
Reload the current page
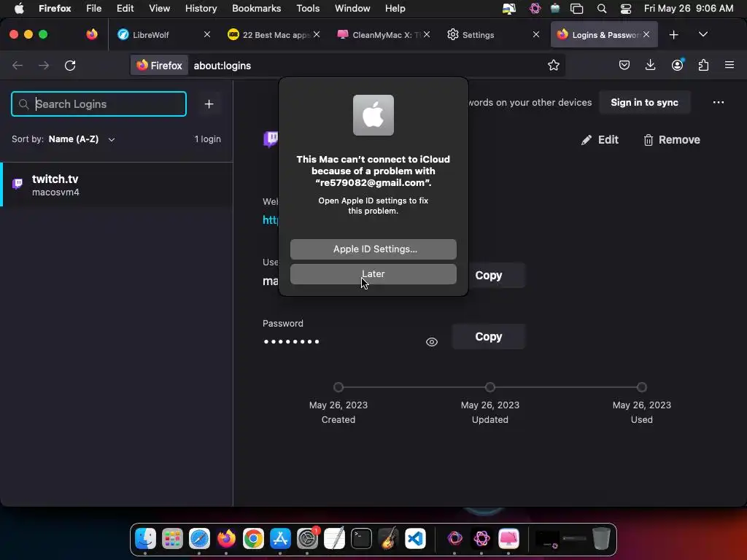click(x=70, y=65)
